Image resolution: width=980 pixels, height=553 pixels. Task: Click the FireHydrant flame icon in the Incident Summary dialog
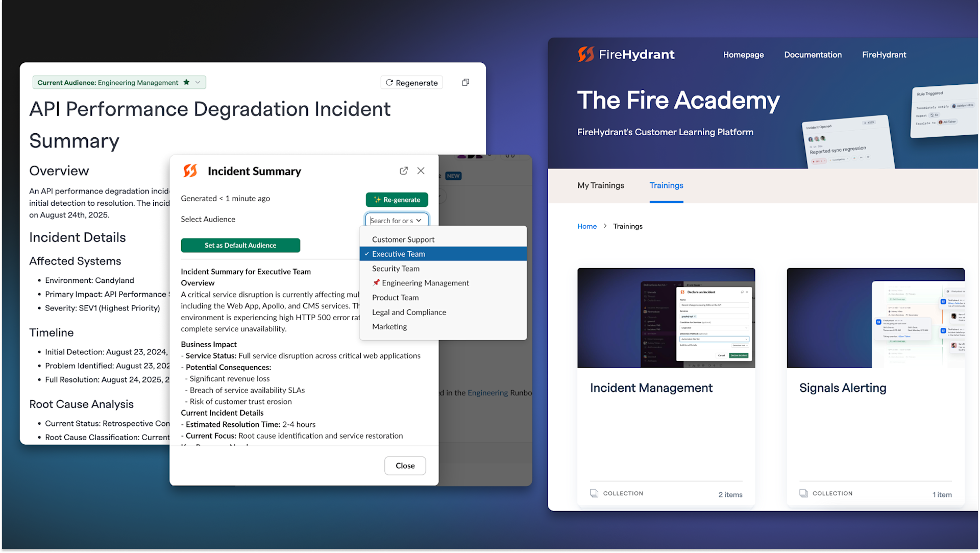pos(190,171)
